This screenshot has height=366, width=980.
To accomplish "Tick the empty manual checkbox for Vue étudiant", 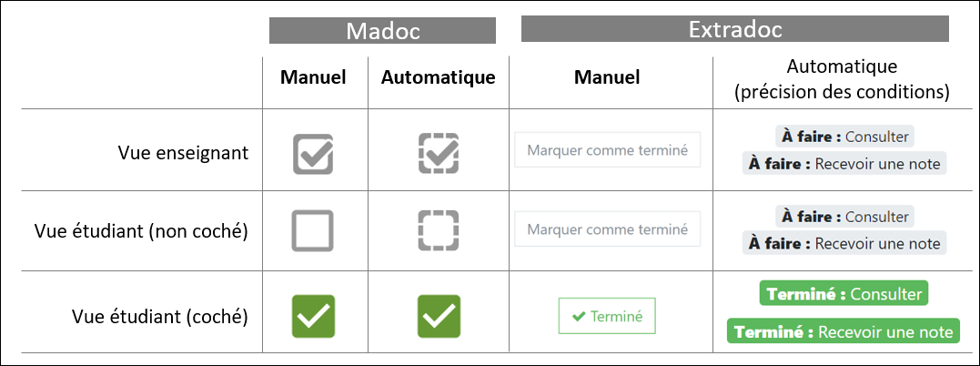I will pos(313,230).
